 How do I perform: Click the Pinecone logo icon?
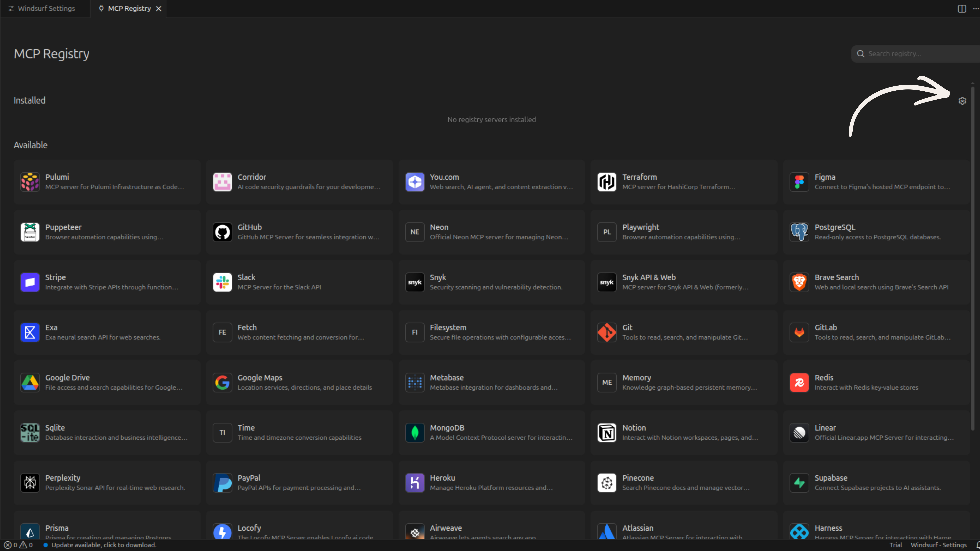point(607,483)
